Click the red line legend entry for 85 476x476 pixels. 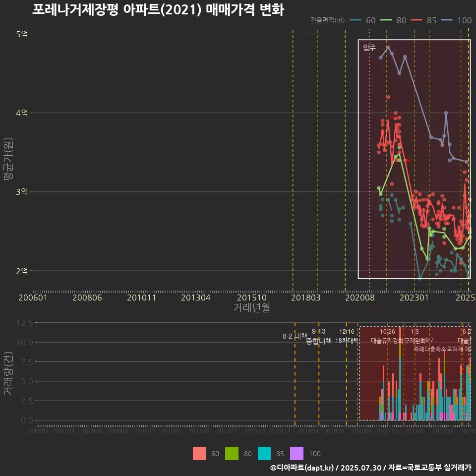point(423,20)
